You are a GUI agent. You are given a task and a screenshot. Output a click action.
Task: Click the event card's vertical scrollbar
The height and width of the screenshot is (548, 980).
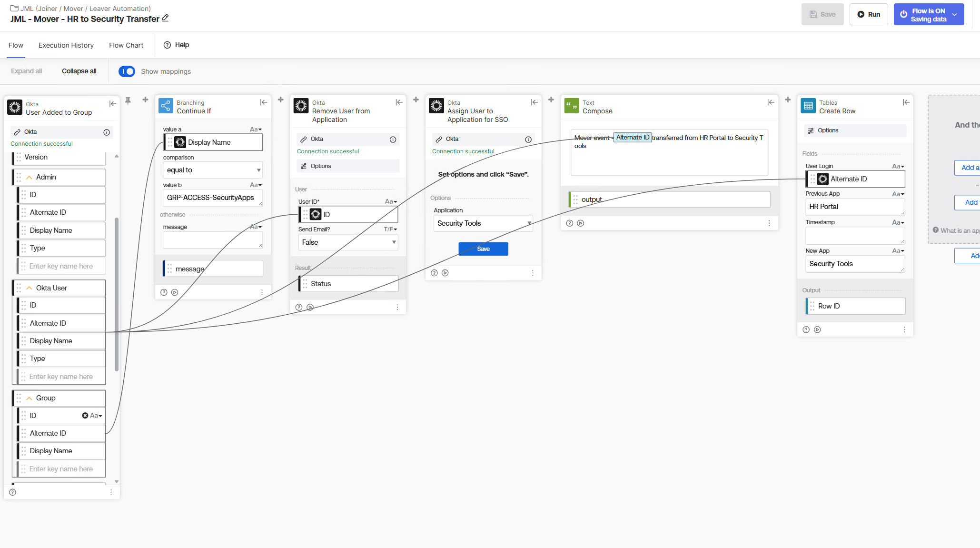117,295
